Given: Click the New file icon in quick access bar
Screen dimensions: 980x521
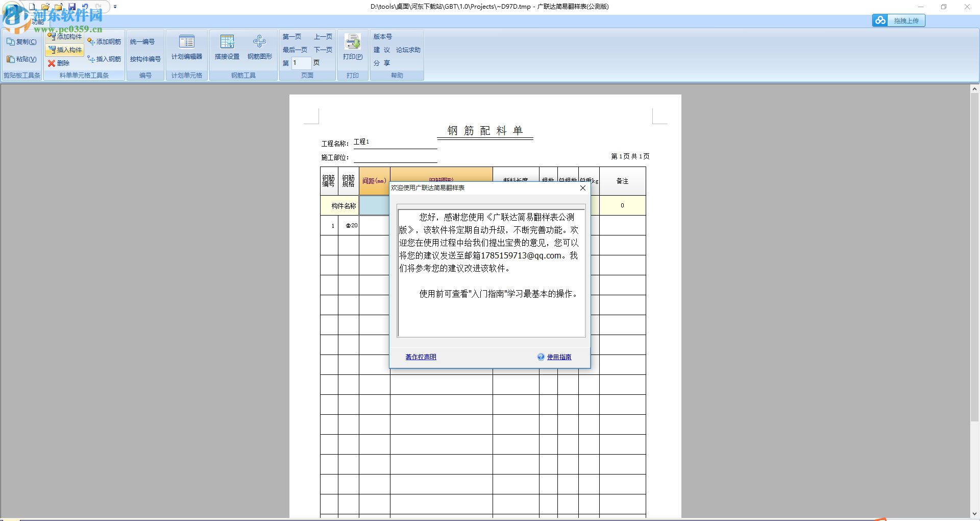Looking at the screenshot, I should coord(32,7).
